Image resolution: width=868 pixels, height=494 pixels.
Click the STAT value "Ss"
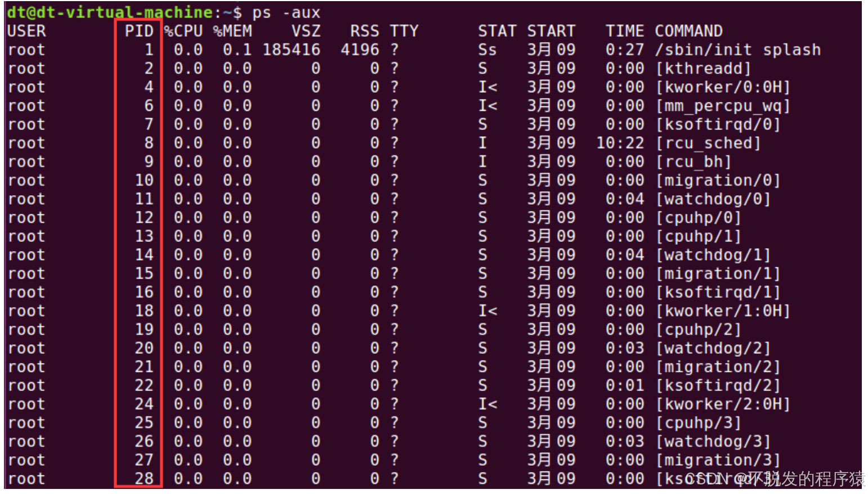[487, 50]
